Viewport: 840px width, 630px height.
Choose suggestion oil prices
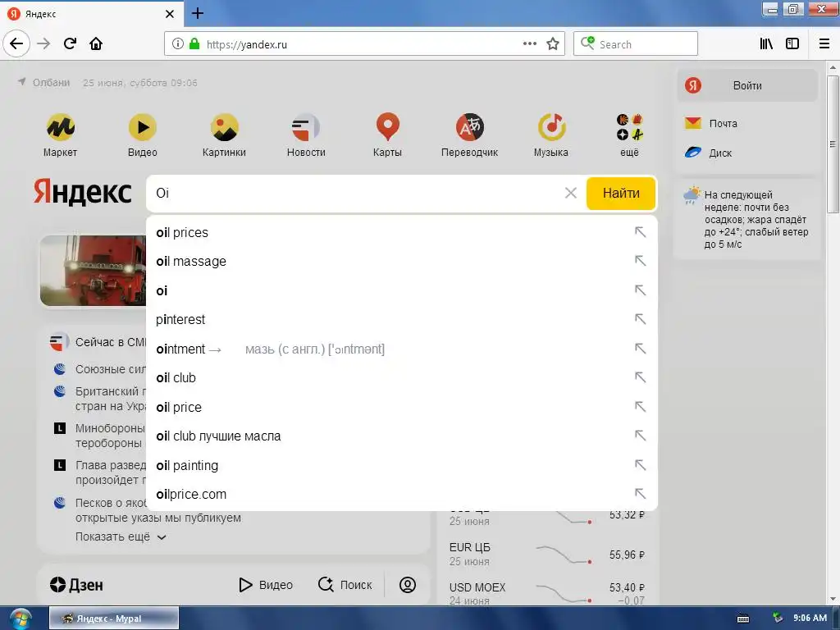tap(402, 232)
